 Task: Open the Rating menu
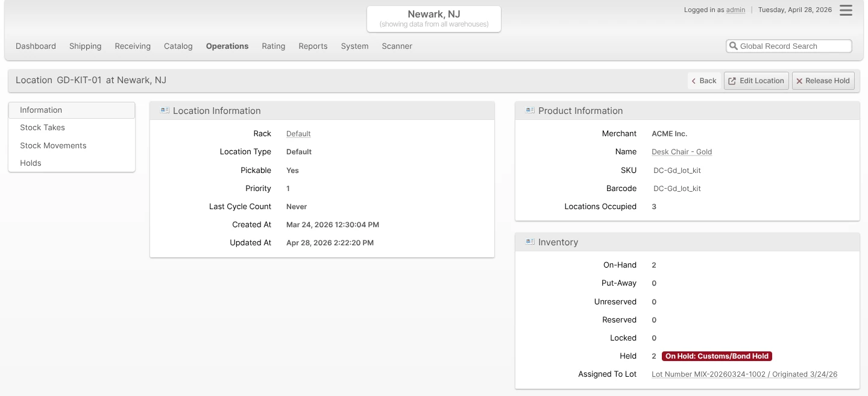pyautogui.click(x=274, y=46)
